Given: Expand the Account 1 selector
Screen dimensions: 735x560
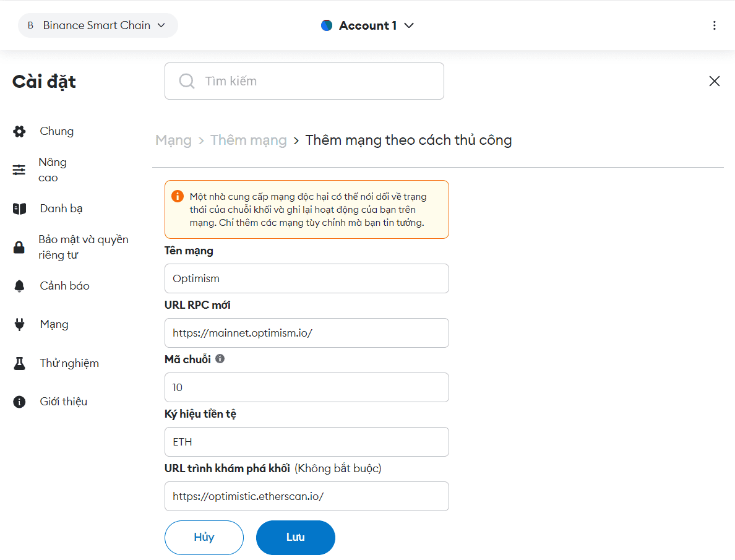Looking at the screenshot, I should click(x=367, y=25).
